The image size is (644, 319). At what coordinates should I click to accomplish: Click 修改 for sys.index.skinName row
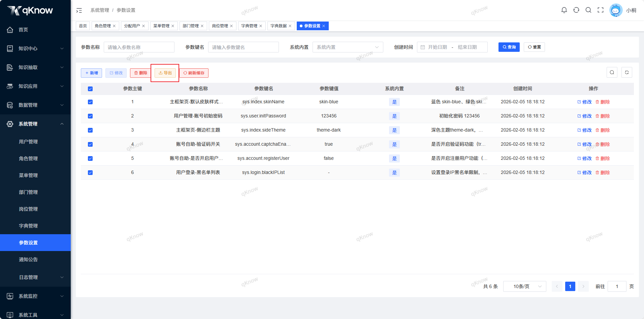[x=584, y=102]
